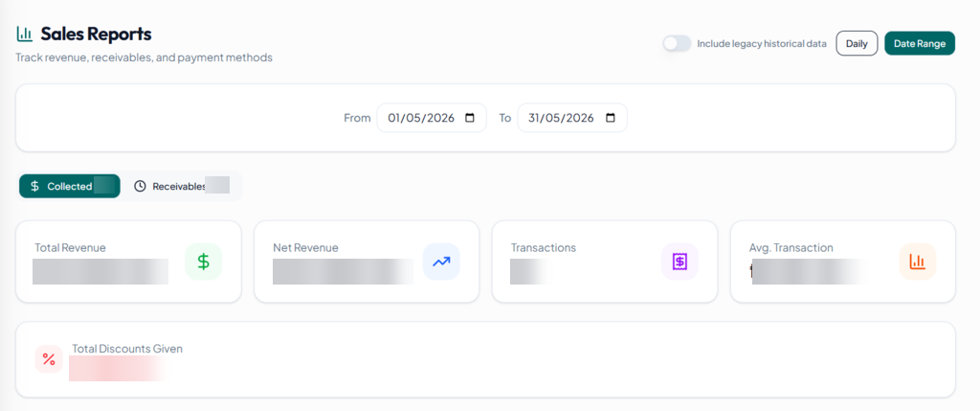980x411 pixels.
Task: Click the Avg. Transaction label
Action: click(791, 248)
